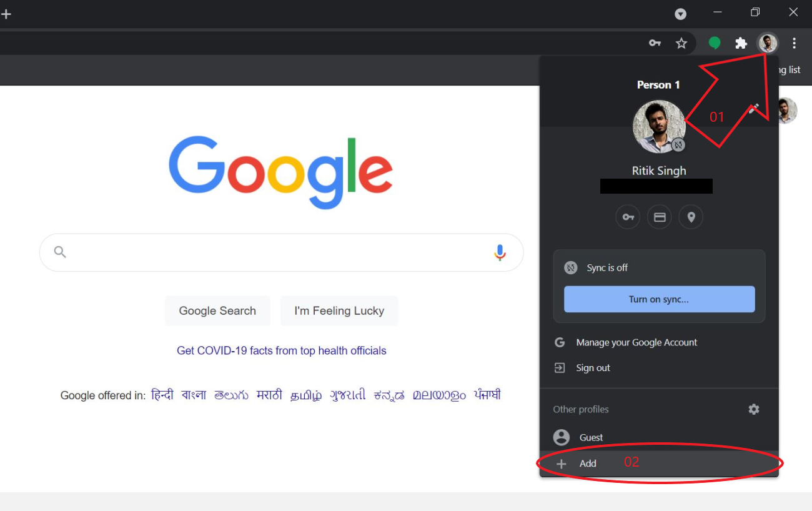This screenshot has width=812, height=511.
Task: Switch to the Guest profile
Action: point(659,437)
